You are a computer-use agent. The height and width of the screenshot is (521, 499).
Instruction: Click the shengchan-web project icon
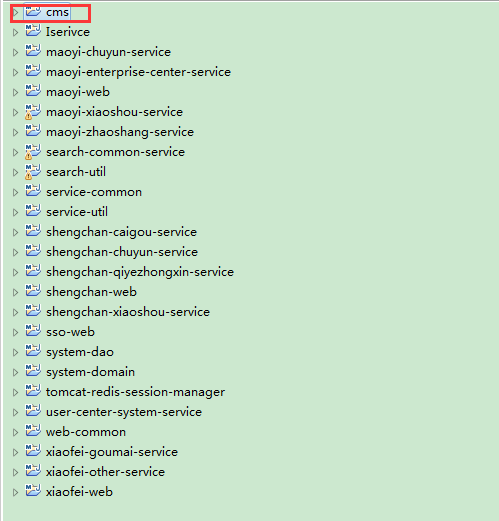[x=33, y=291]
